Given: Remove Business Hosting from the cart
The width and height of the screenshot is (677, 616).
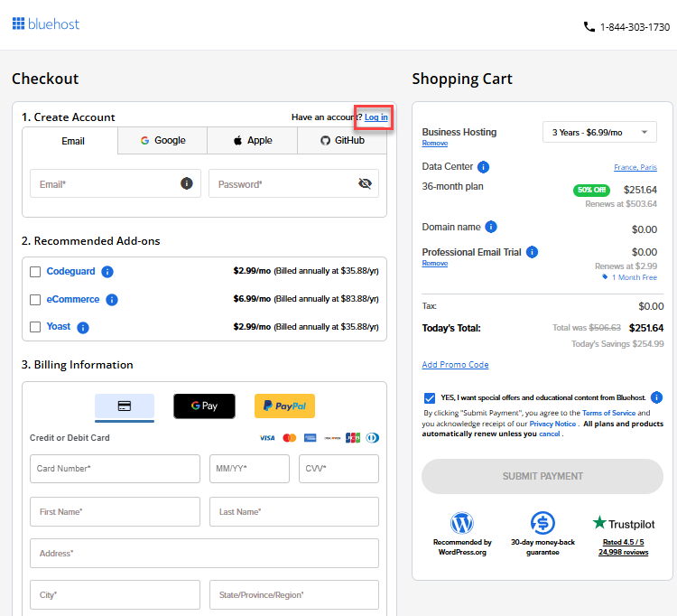Looking at the screenshot, I should point(435,143).
